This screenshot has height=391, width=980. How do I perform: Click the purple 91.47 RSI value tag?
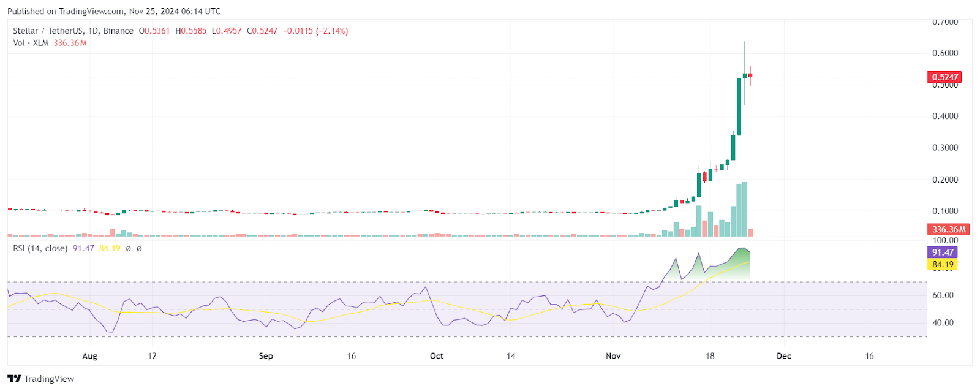coord(943,252)
